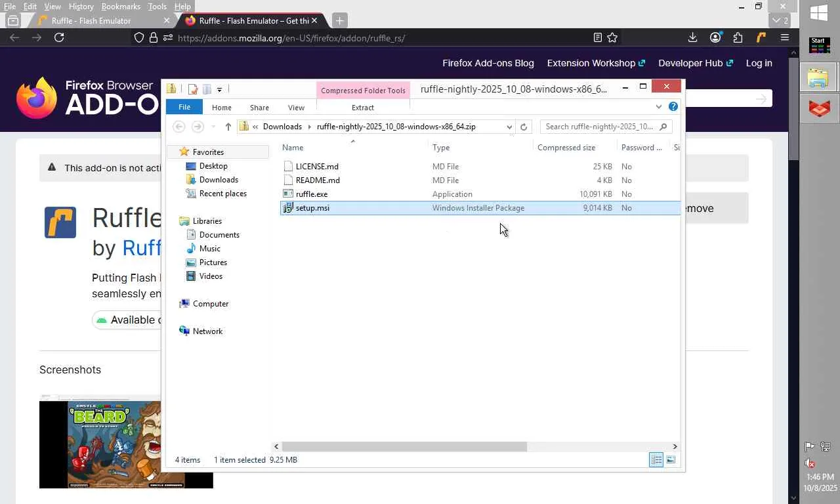Click the Explorer horizontal scrollbar thumb

tap(404, 447)
